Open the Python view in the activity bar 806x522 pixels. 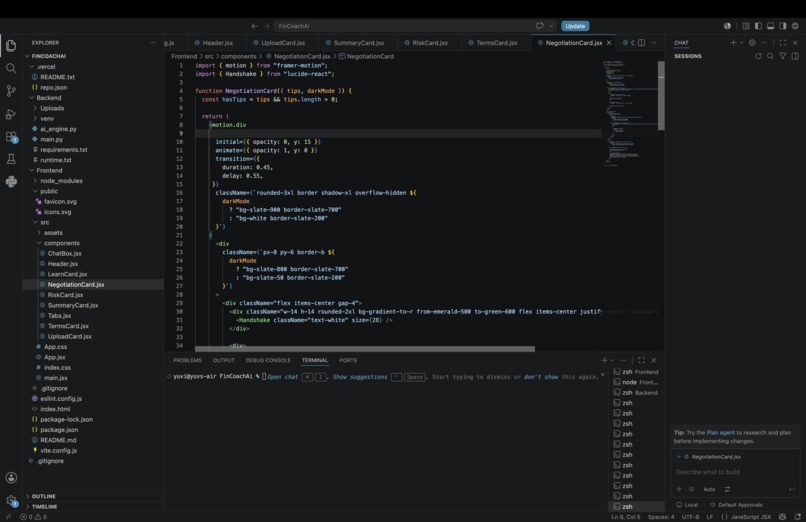[x=11, y=181]
